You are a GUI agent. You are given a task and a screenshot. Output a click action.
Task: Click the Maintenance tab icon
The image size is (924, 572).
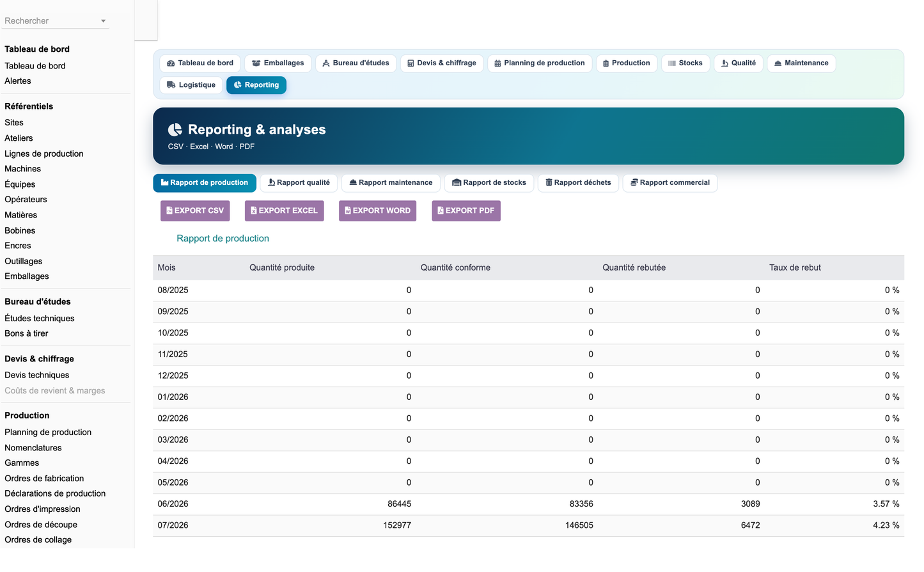(x=778, y=63)
